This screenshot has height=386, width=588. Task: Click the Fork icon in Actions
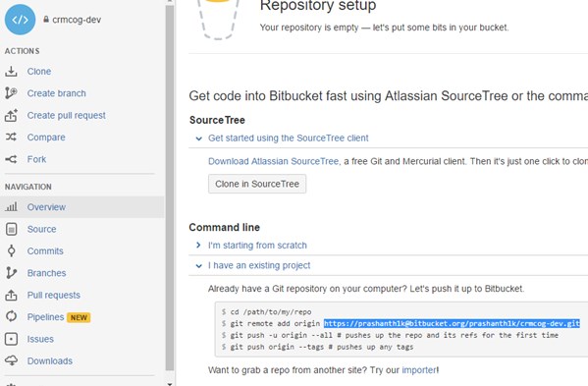tap(11, 159)
